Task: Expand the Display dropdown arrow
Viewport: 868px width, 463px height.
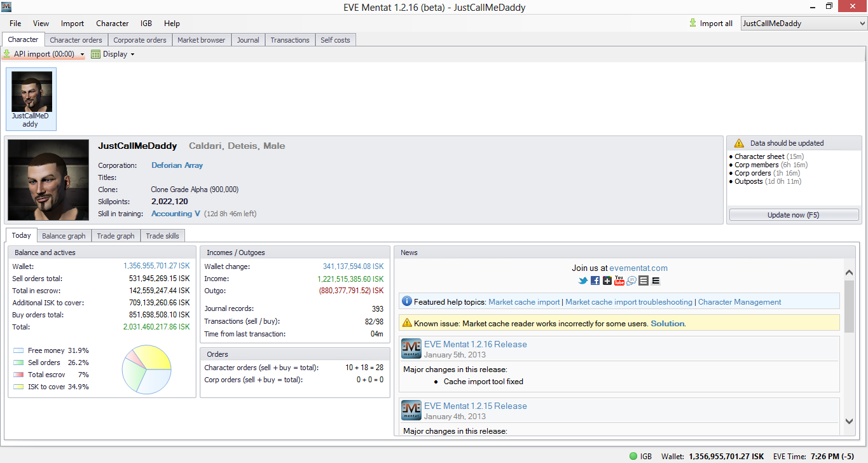Action: tap(132, 55)
